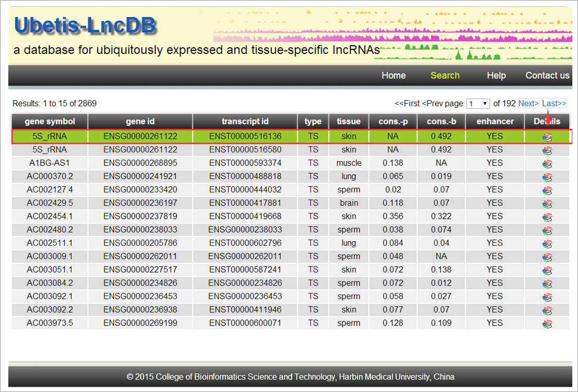
Task: Click details icon for AC000370.2
Action: pos(547,177)
